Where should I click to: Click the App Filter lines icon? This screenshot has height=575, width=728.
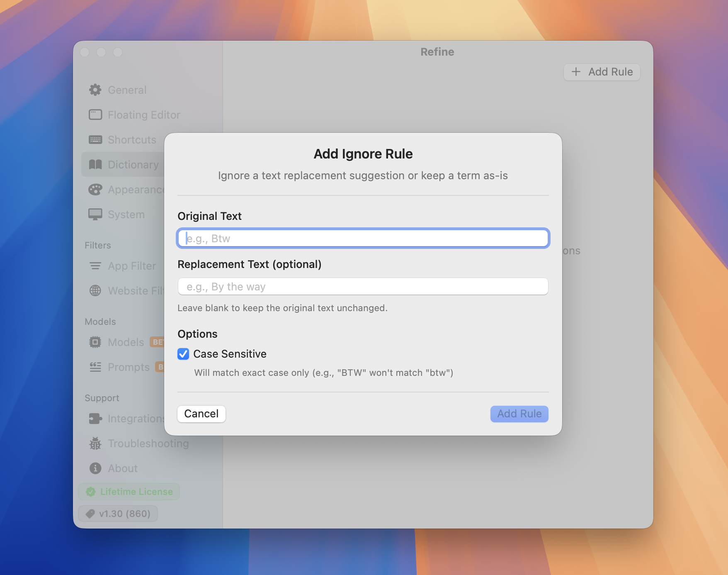[95, 266]
